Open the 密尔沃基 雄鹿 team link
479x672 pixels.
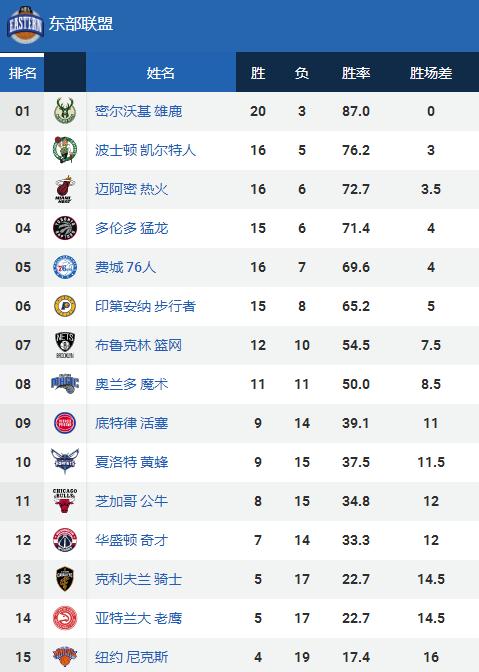coord(139,111)
